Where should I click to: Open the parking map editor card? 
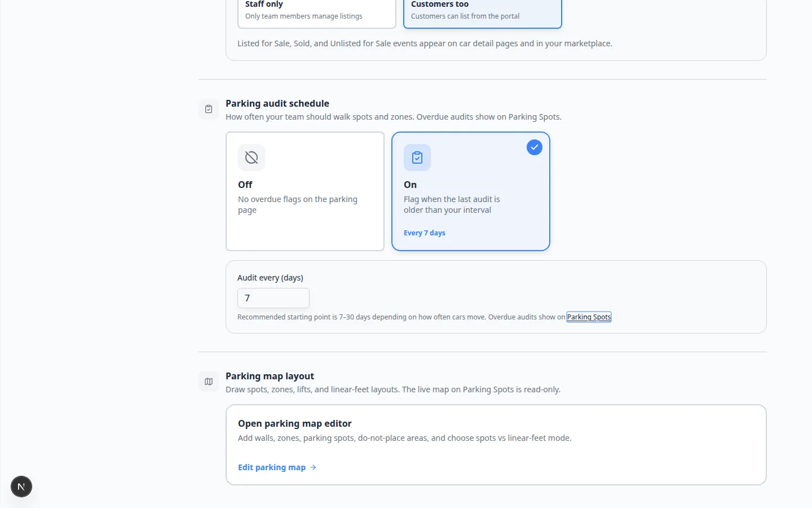click(496, 445)
